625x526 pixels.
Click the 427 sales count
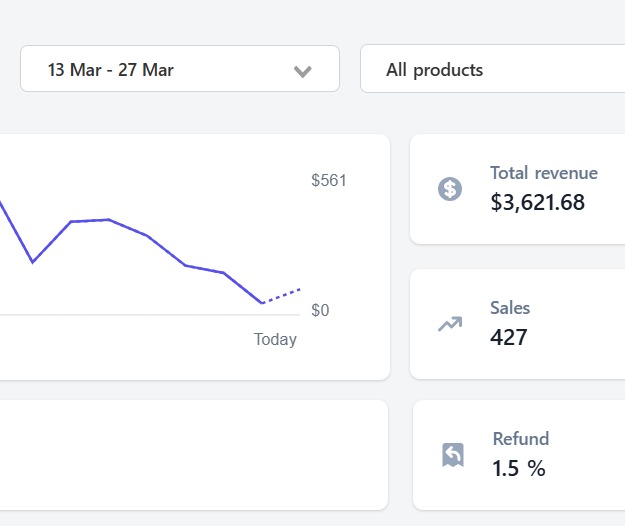(x=508, y=338)
